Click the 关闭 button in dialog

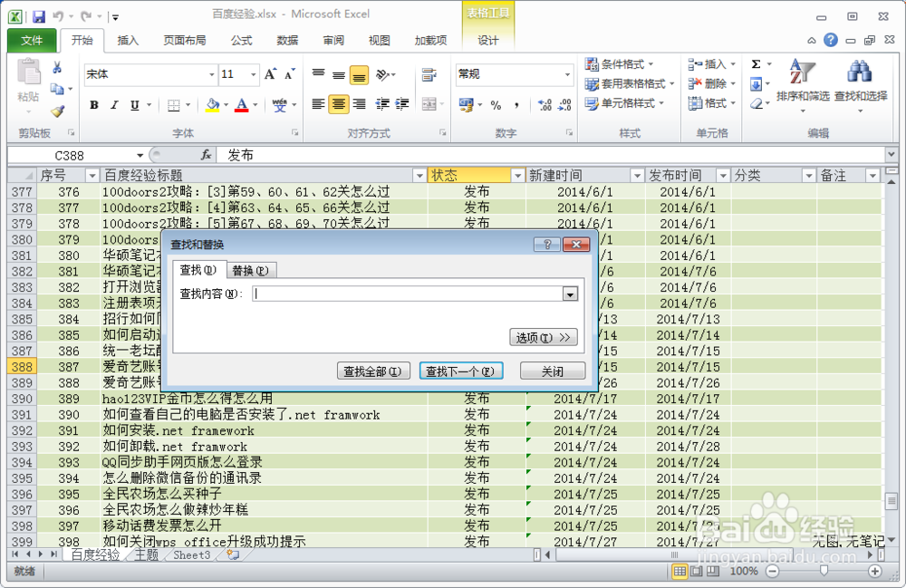coord(553,371)
